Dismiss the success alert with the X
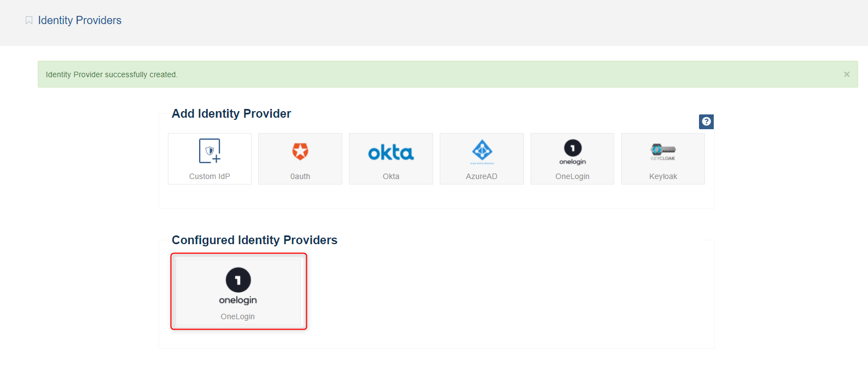 846,74
